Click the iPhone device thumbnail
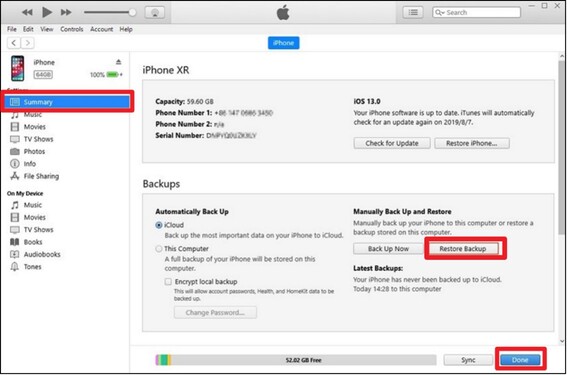 click(x=17, y=68)
